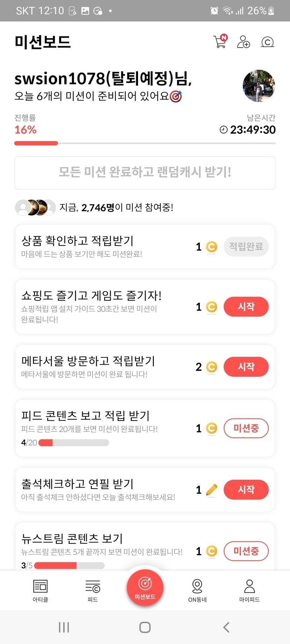The width and height of the screenshot is (290, 644).
Task: Open the 아티클 tab
Action: tap(40, 591)
